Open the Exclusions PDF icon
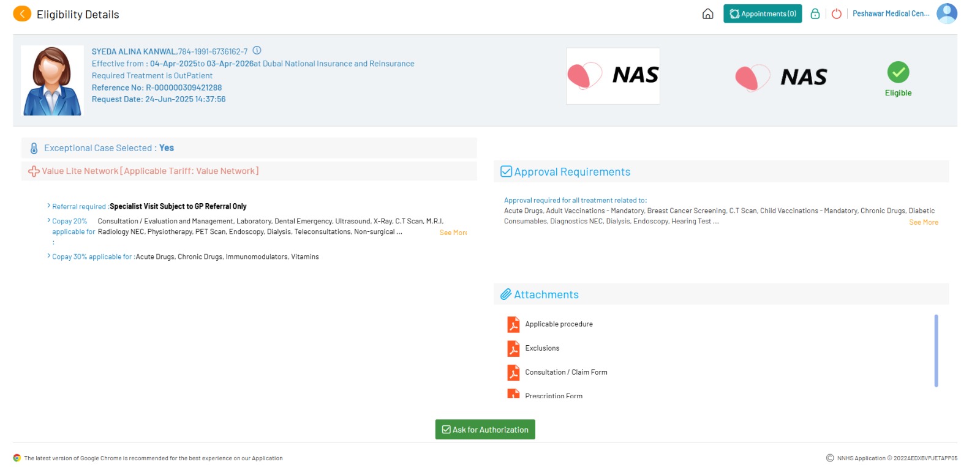This screenshot has height=467, width=980. [x=513, y=348]
